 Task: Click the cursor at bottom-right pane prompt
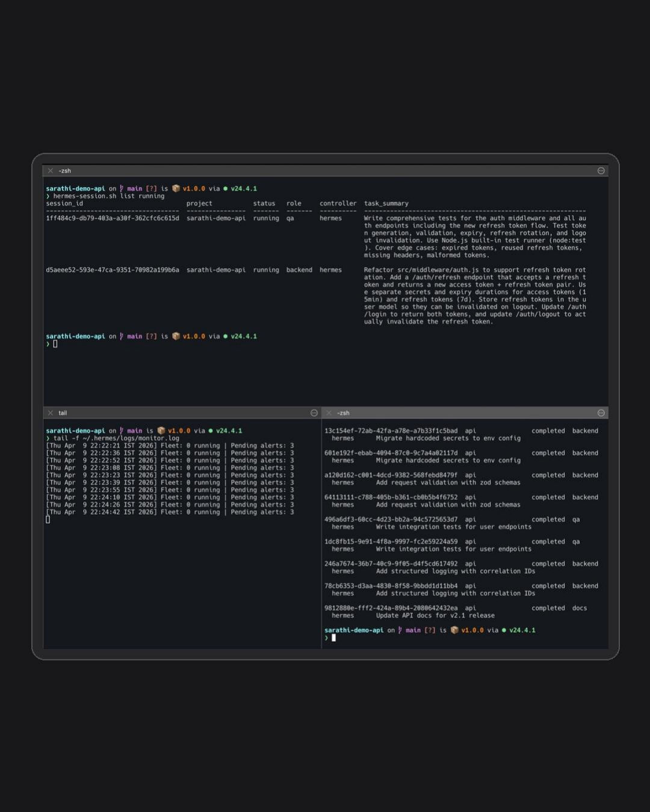pos(334,638)
